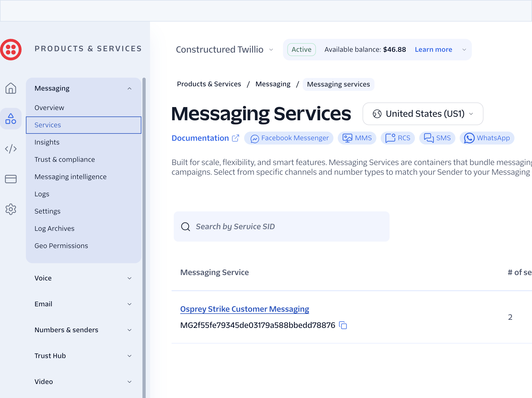
Task: Expand the Numbers & senders section
Action: (129, 330)
